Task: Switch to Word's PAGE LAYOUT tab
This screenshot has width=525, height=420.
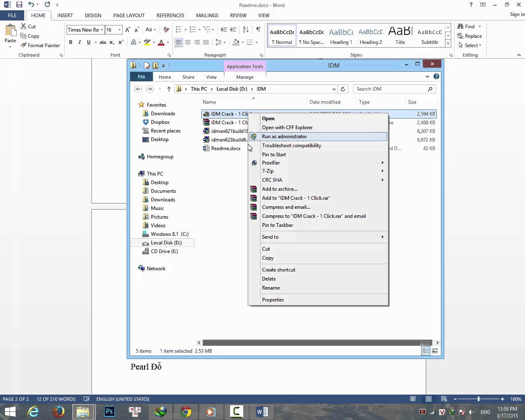Action: 129,15
